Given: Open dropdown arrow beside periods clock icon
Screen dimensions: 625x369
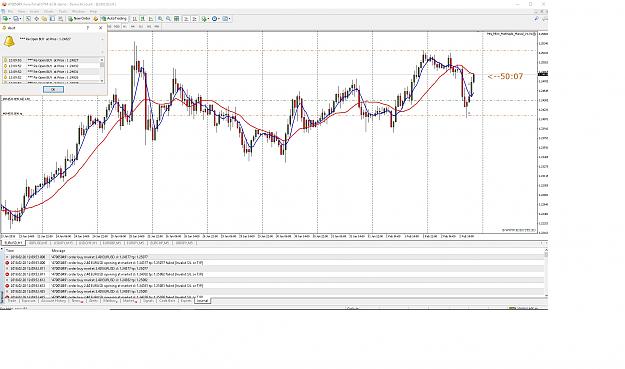Looking at the screenshot, I should coord(219,19).
